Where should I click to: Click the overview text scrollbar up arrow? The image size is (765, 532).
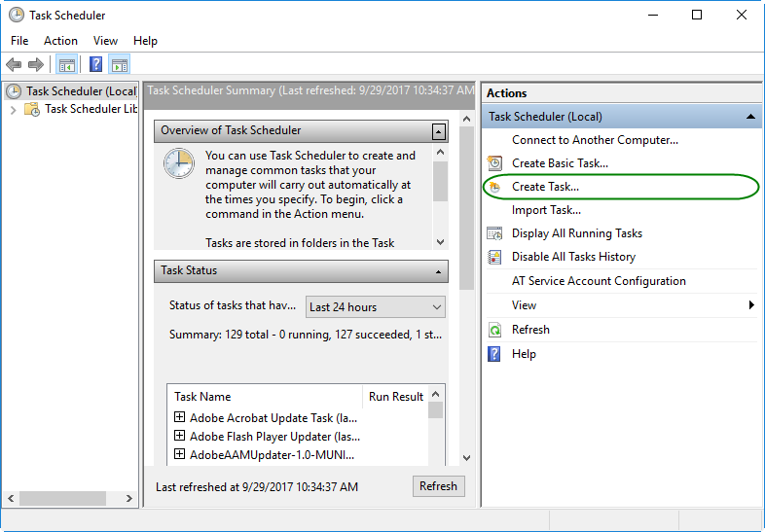click(440, 153)
